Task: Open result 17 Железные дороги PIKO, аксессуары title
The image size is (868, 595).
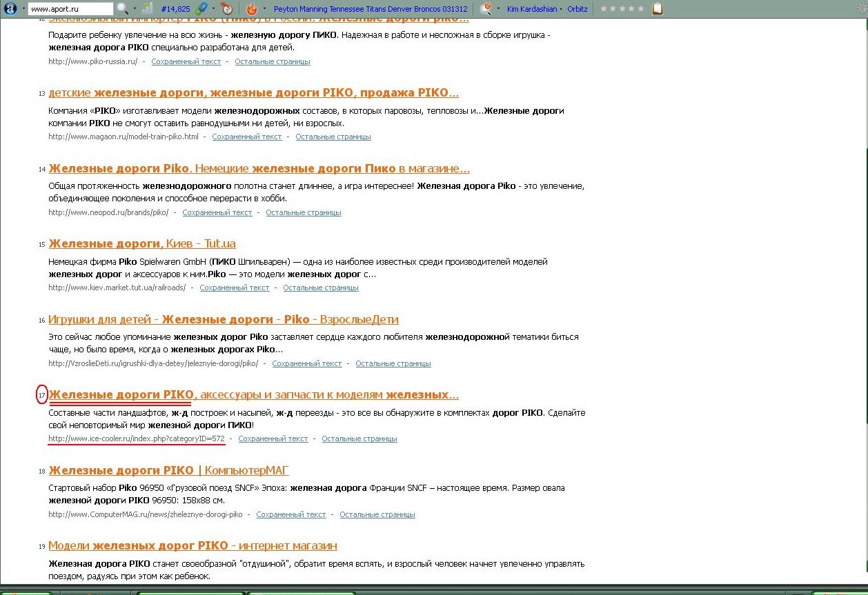Action: [x=253, y=395]
